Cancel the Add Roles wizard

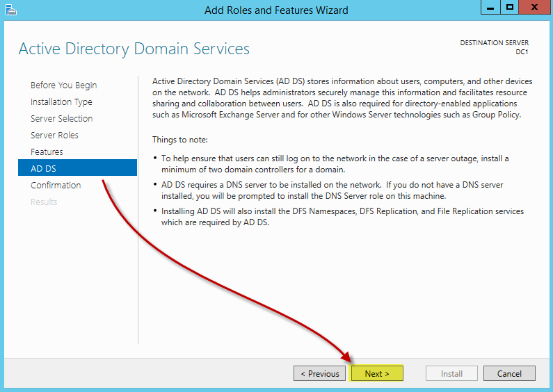tap(509, 373)
